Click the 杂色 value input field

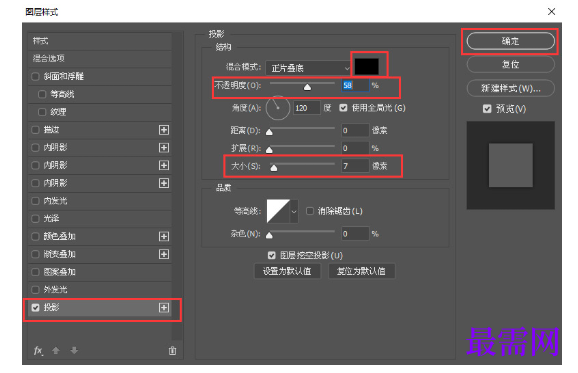(x=355, y=234)
